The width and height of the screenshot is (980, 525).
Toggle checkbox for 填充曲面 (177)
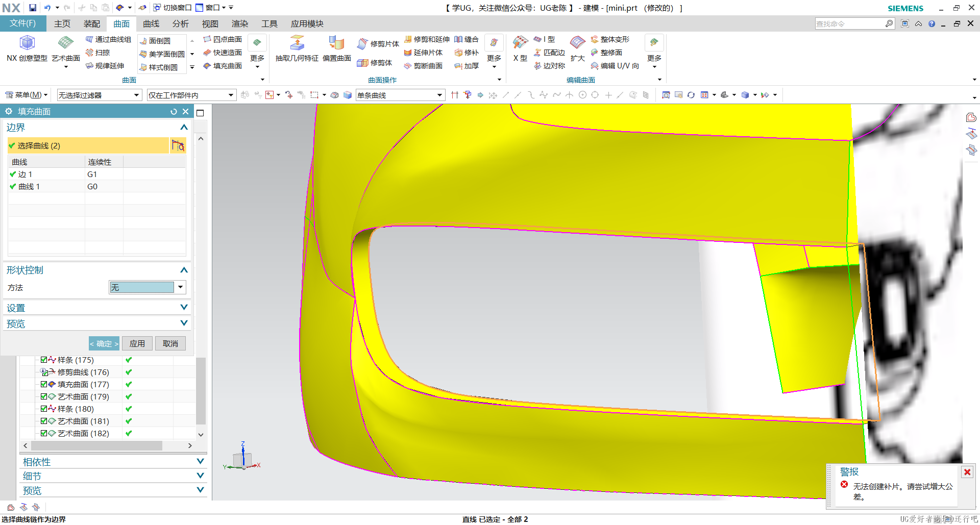point(44,384)
